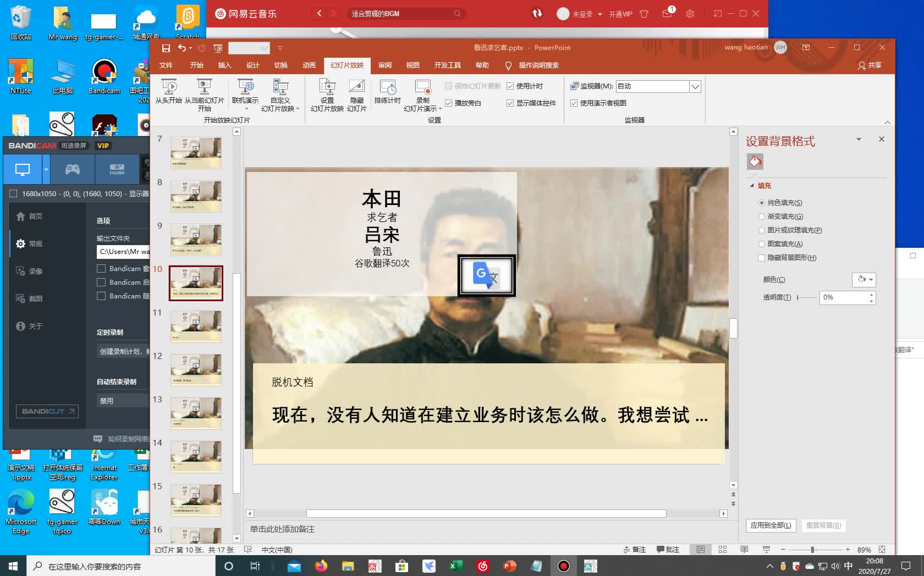The image size is (924, 576).
Task: Click the zoom slider in status bar
Action: point(812,550)
